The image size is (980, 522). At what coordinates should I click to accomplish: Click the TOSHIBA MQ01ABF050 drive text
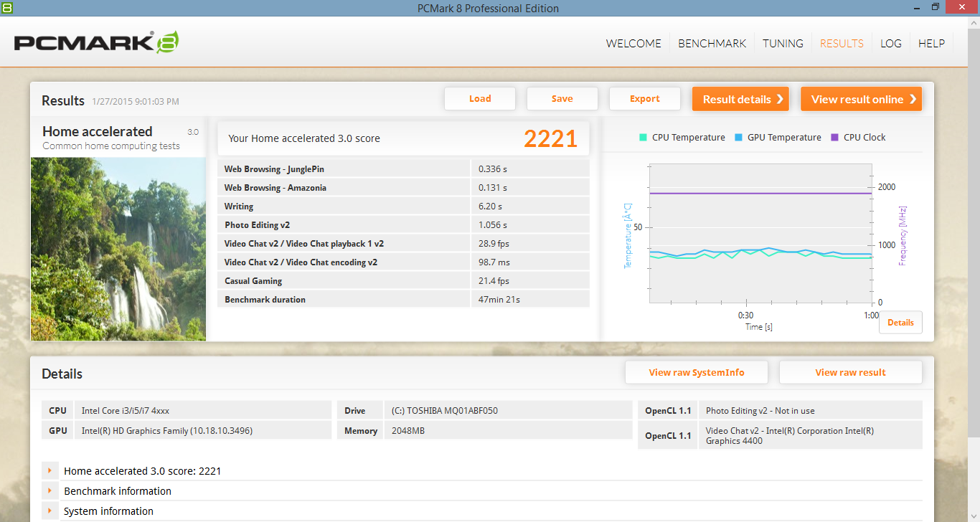tap(445, 411)
